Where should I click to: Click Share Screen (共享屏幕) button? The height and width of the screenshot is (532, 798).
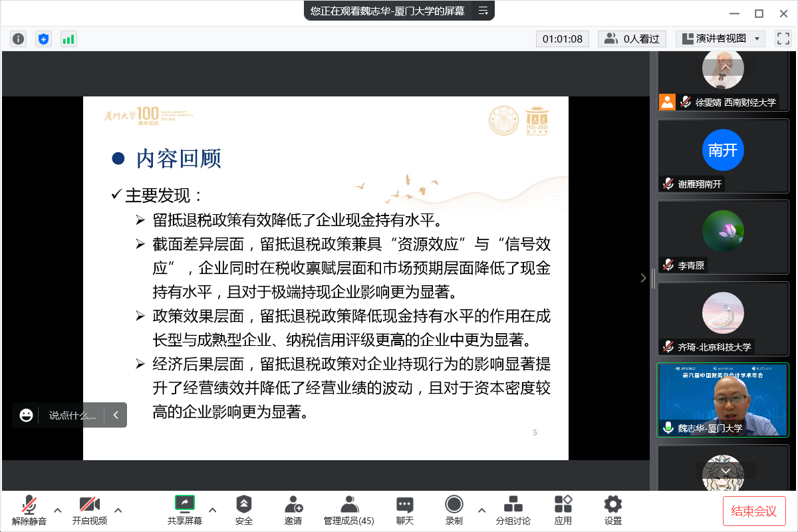coord(185,510)
